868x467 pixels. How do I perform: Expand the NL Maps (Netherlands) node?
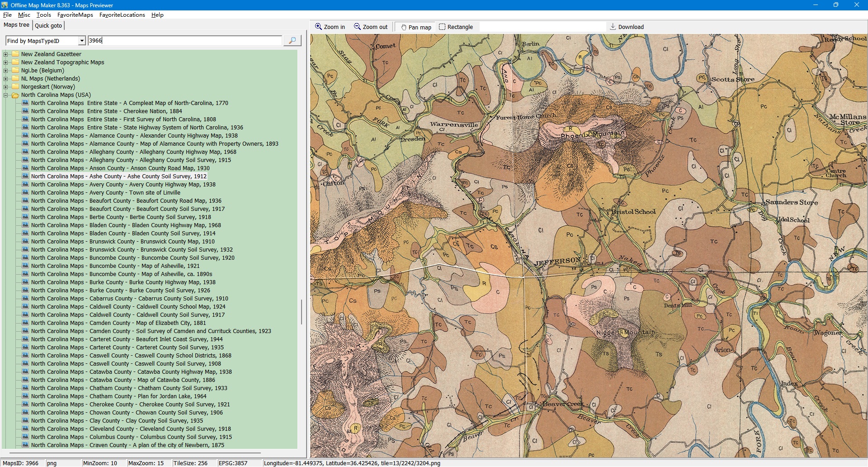[x=6, y=79]
